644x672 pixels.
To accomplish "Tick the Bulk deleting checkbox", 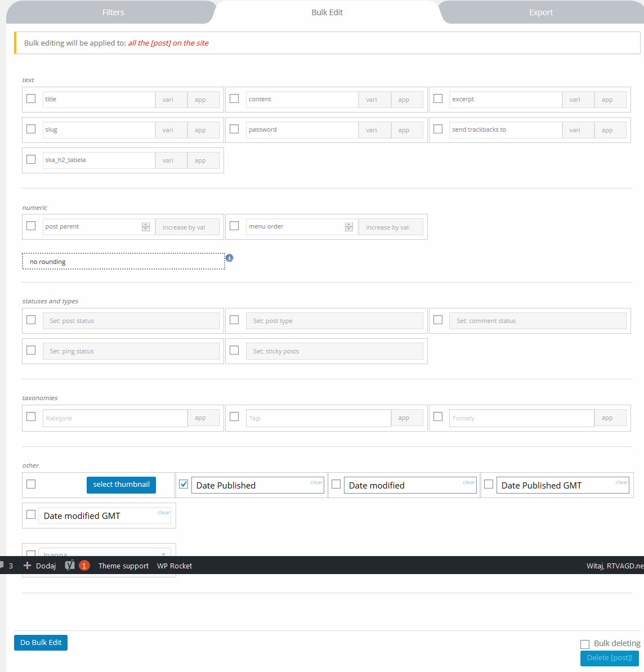I will (x=585, y=644).
